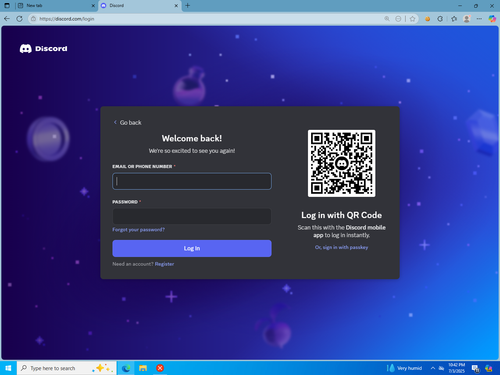
Task: Click the circular reader icon in address bar
Action: pos(398,19)
